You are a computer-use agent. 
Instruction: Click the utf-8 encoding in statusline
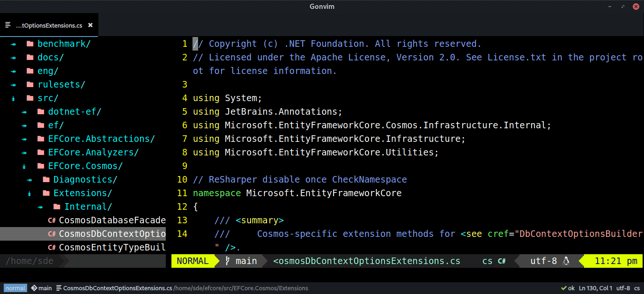point(544,261)
